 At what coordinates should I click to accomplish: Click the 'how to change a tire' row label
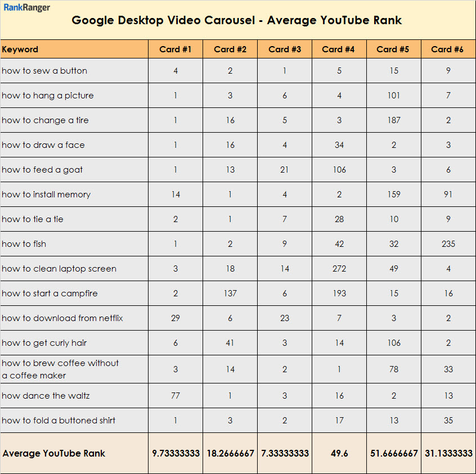(x=45, y=120)
